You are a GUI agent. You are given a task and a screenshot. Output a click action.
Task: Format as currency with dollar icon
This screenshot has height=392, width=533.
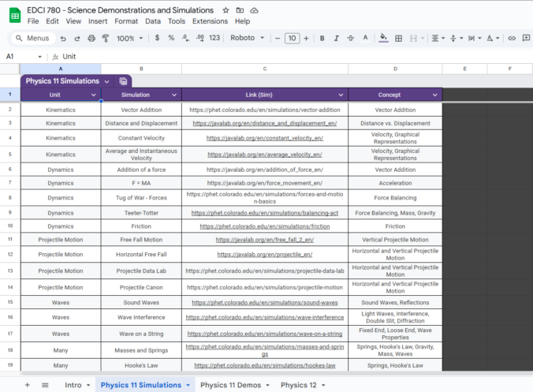157,38
